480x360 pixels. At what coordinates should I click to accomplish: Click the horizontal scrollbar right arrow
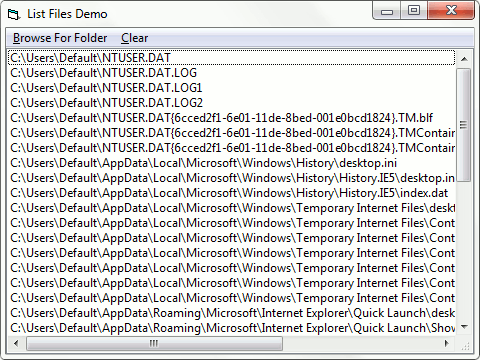(447, 343)
